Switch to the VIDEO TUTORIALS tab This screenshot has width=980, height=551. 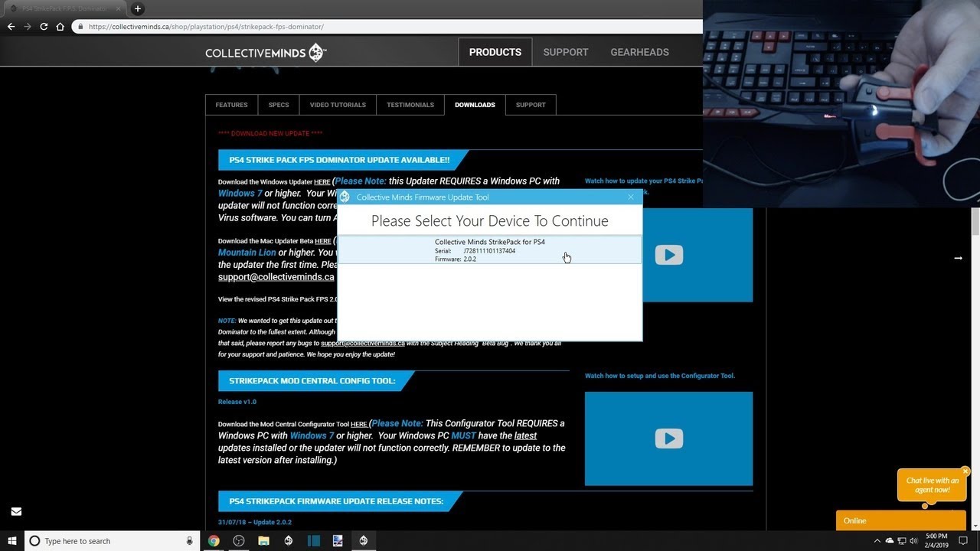click(x=338, y=105)
